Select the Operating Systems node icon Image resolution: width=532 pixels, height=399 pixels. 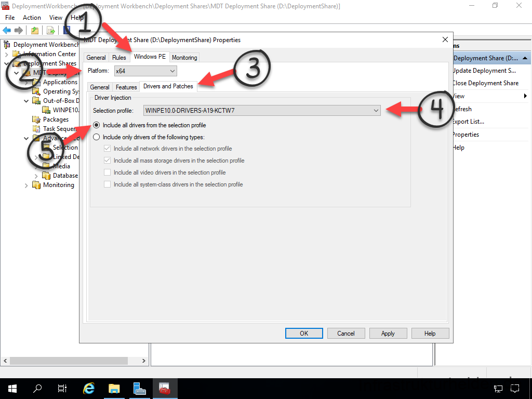[x=36, y=91]
